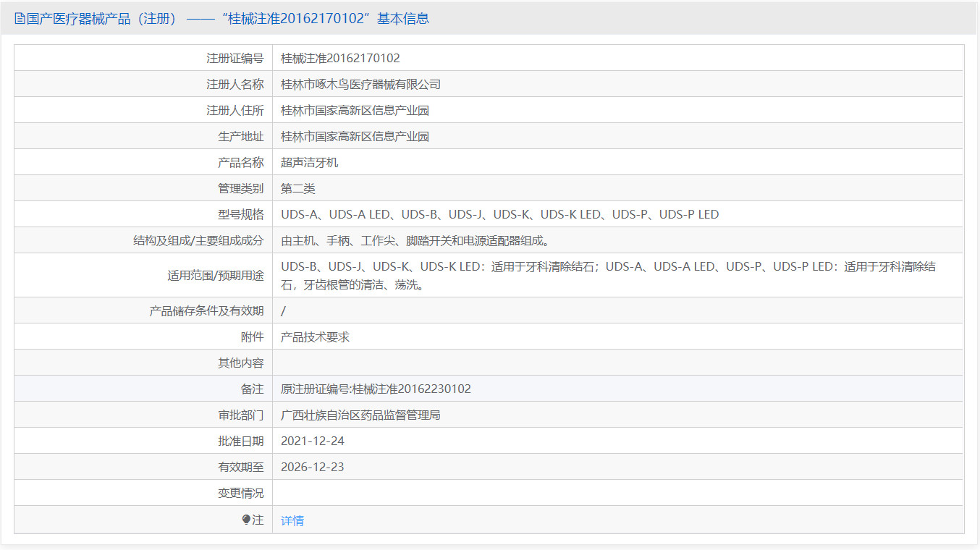Click the 附件 label

[253, 337]
